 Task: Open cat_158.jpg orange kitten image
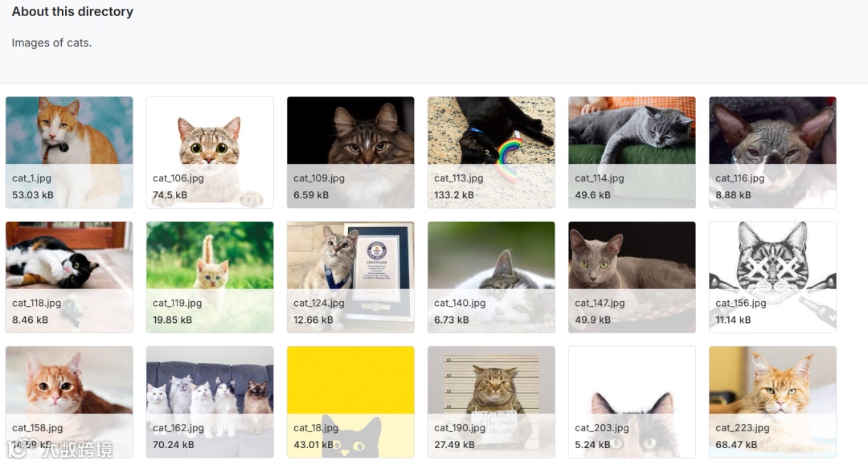(x=69, y=402)
